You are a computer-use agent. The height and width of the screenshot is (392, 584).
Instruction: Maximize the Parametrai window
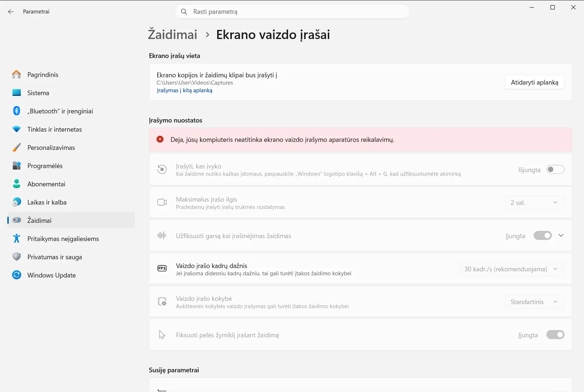[553, 7]
